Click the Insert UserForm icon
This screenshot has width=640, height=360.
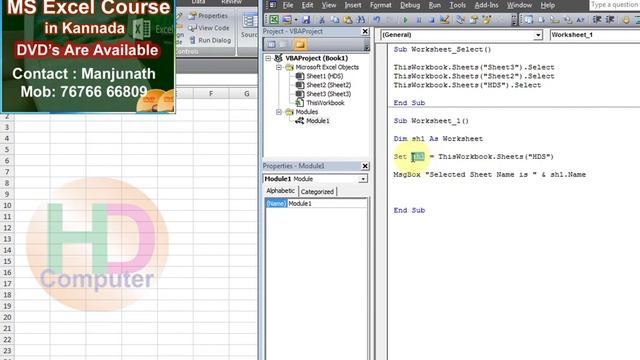(287, 20)
